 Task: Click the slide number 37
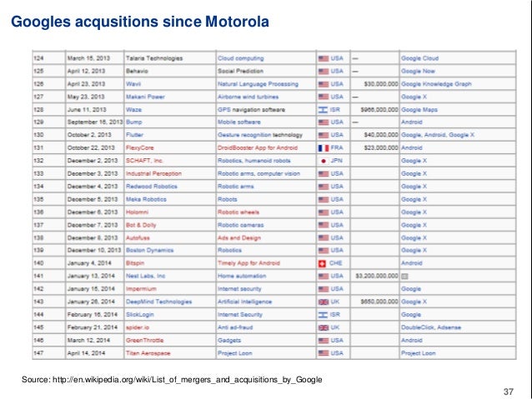[509, 392]
